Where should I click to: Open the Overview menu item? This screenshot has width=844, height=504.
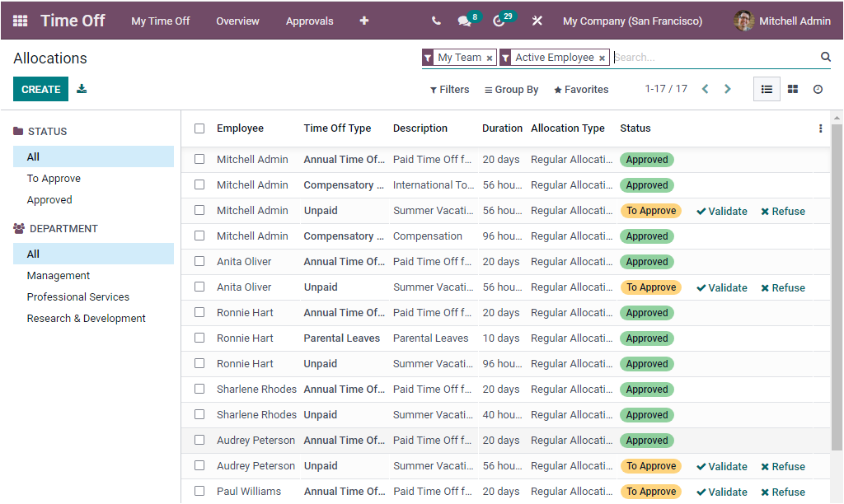pyautogui.click(x=237, y=21)
